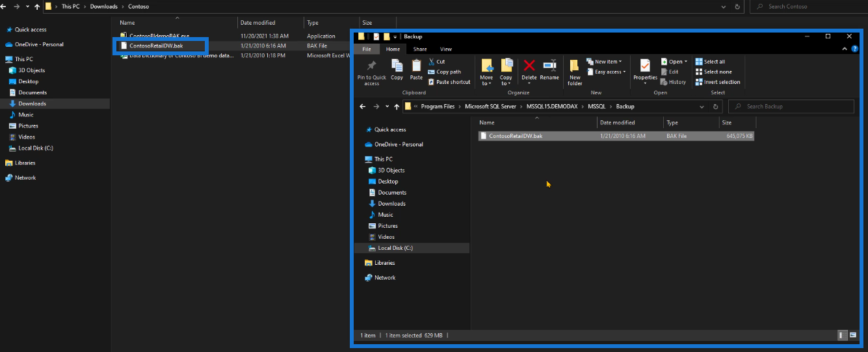868x352 pixels.
Task: Open Downloads in Backup window sidebar
Action: pyautogui.click(x=391, y=204)
